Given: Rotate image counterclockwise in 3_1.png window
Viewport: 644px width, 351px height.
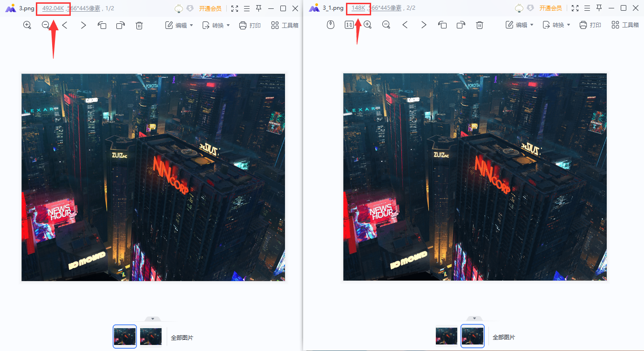Looking at the screenshot, I should 442,25.
